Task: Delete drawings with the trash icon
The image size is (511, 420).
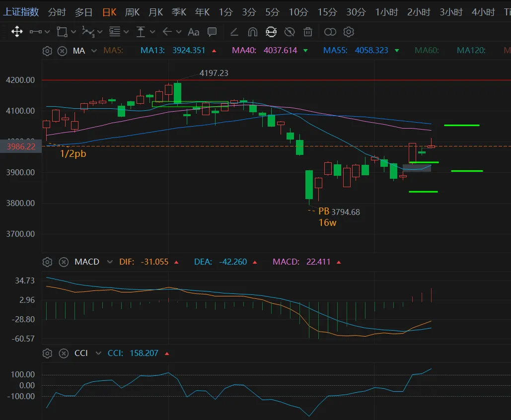Action: click(308, 32)
